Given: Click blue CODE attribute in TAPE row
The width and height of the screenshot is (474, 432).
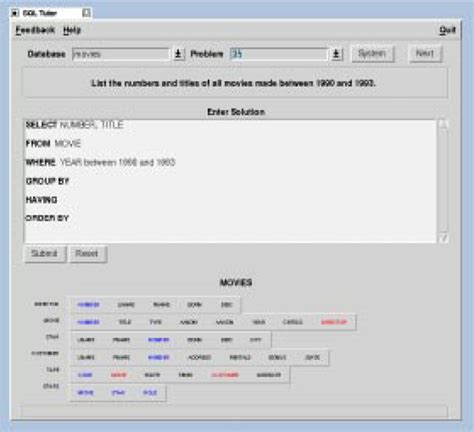Looking at the screenshot, I should click(85, 375).
